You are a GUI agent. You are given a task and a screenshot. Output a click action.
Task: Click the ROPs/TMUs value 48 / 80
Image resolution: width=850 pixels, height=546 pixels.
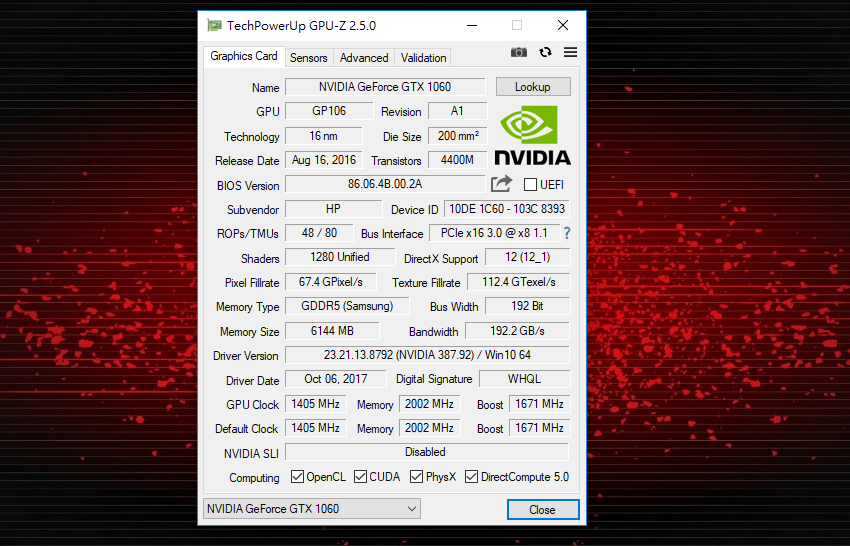coord(319,233)
